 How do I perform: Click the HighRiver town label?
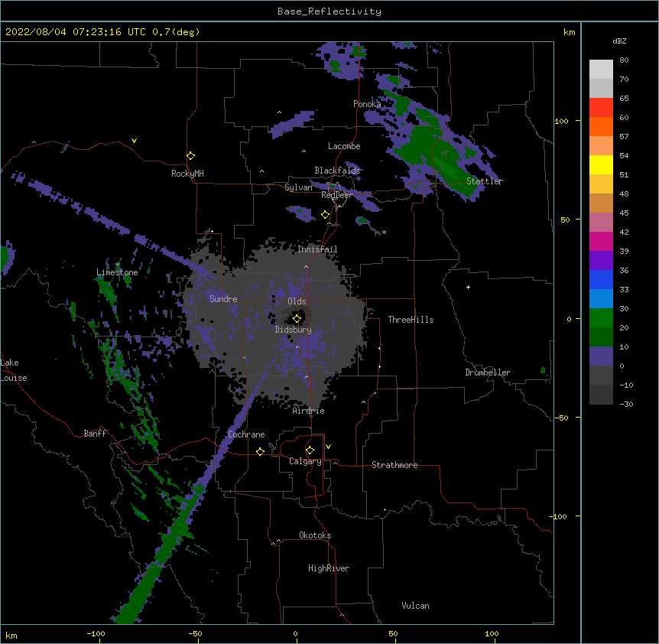coord(329,568)
